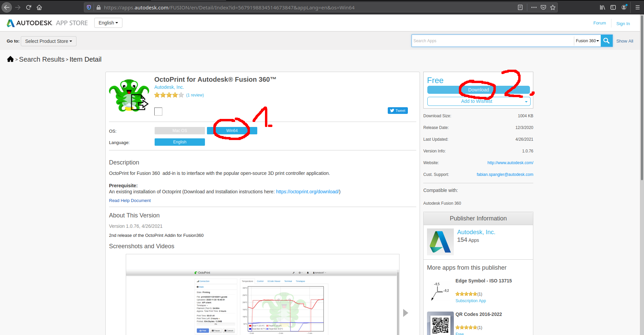Click the Download button
Screen dimensions: 644x335
coord(479,90)
